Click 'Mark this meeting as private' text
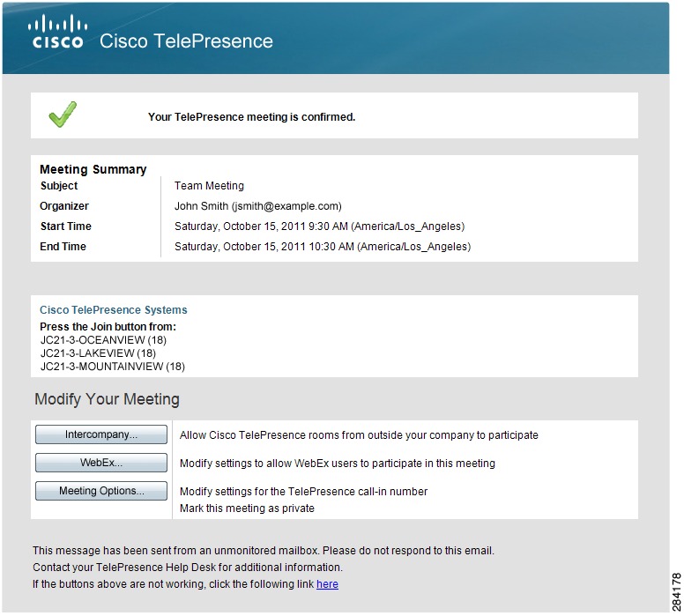The height and width of the screenshot is (616, 684). click(x=247, y=508)
